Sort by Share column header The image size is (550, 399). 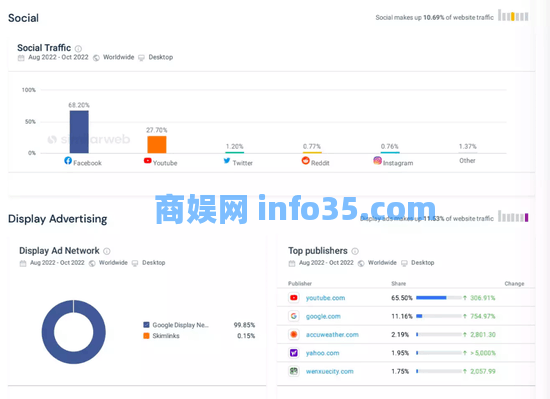[398, 283]
